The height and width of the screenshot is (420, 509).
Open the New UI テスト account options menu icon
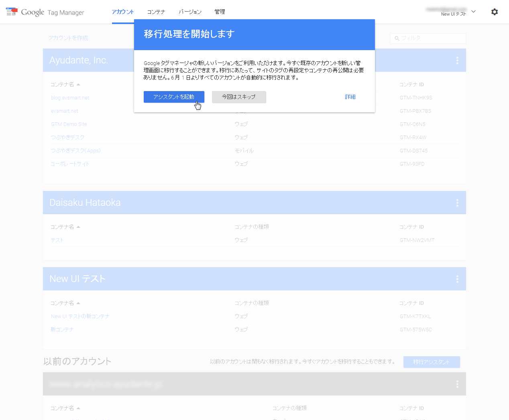(457, 279)
